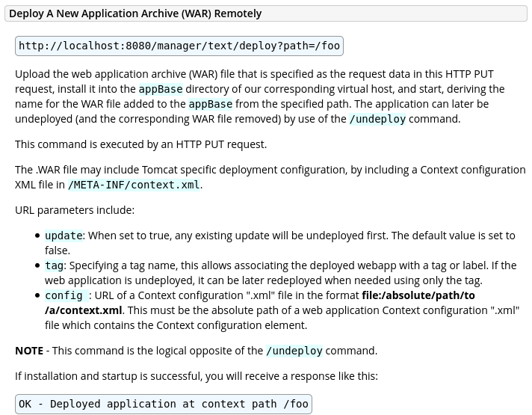
Task: Click the first appBase code term
Action: (160, 89)
